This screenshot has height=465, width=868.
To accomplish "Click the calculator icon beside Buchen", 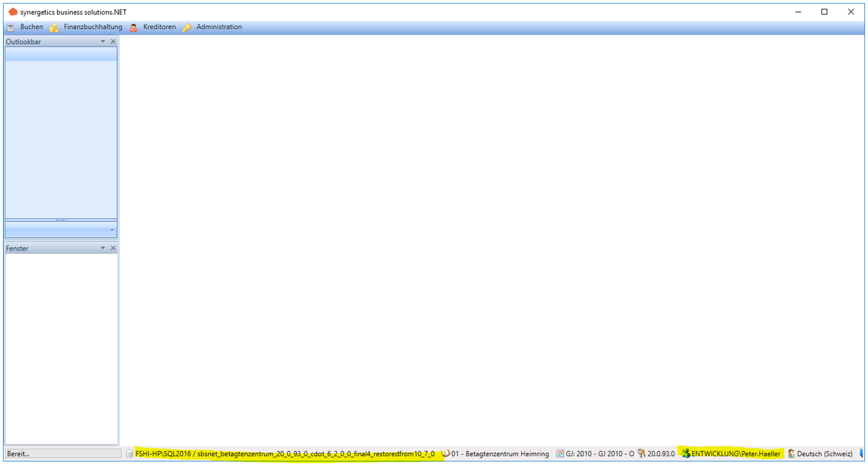I will (11, 27).
